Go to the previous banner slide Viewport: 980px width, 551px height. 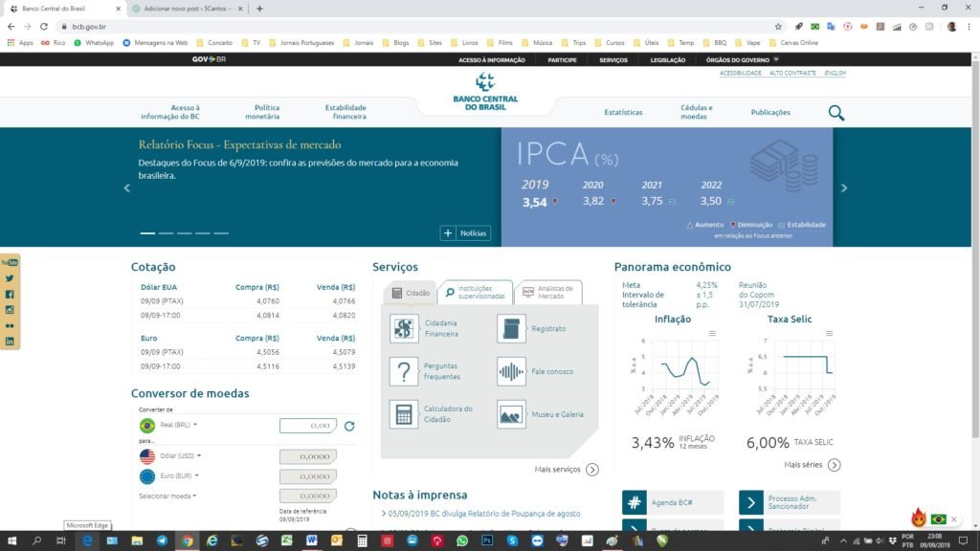click(x=127, y=188)
